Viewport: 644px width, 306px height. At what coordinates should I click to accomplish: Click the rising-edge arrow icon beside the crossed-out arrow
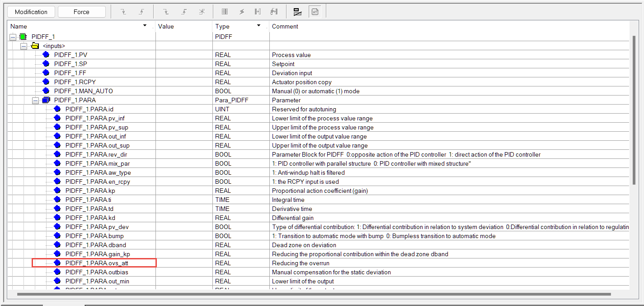(184, 12)
